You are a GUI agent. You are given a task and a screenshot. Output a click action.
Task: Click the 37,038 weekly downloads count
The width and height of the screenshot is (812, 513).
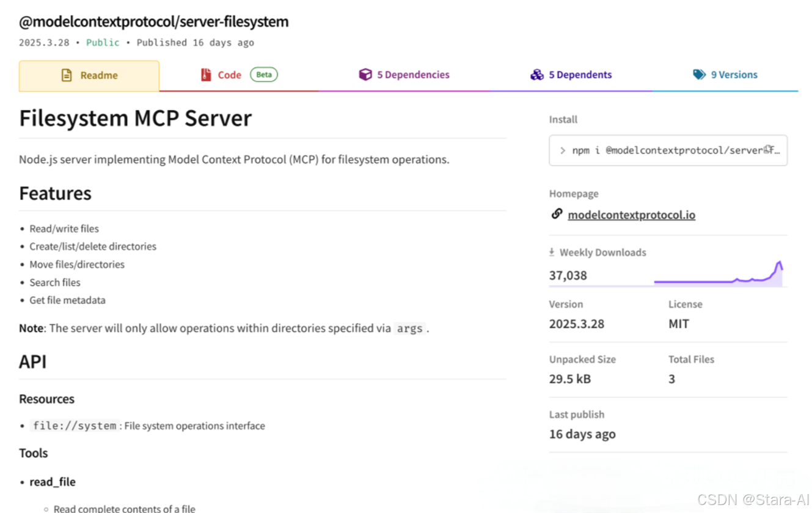[x=568, y=275]
